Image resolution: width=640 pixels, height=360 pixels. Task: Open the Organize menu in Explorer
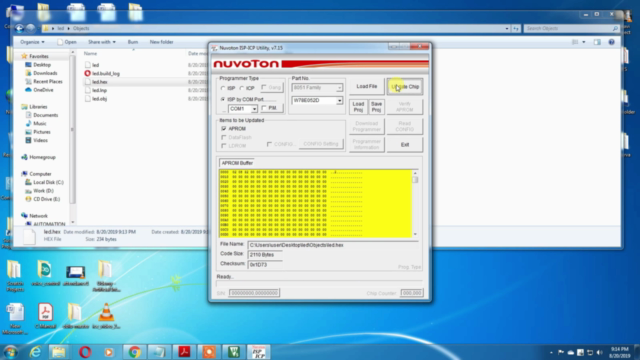tap(32, 42)
